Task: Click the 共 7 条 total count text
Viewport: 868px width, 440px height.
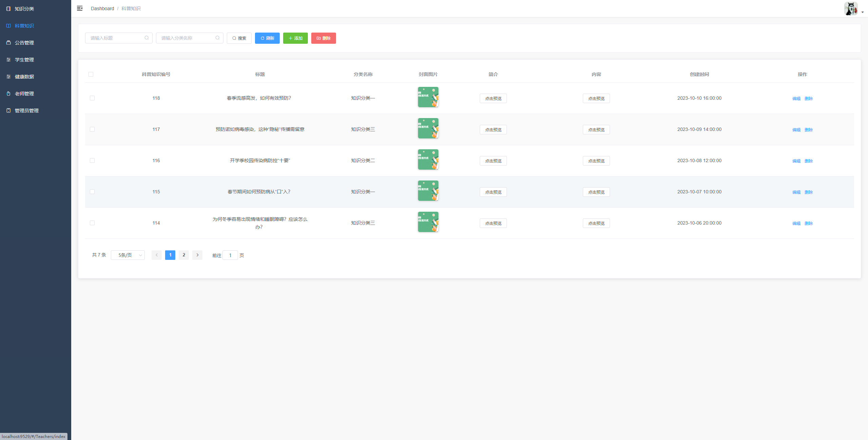Action: point(99,255)
